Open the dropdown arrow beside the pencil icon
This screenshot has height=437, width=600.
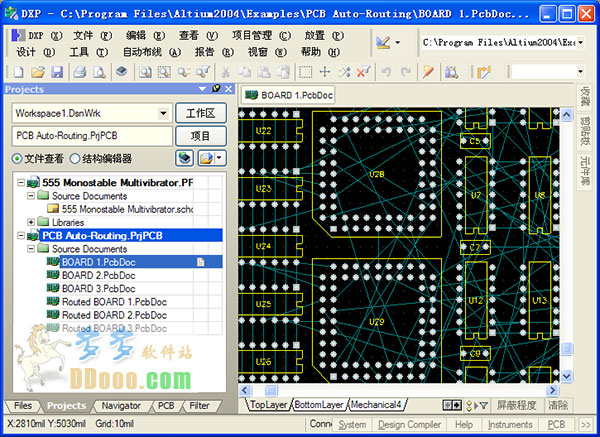398,42
